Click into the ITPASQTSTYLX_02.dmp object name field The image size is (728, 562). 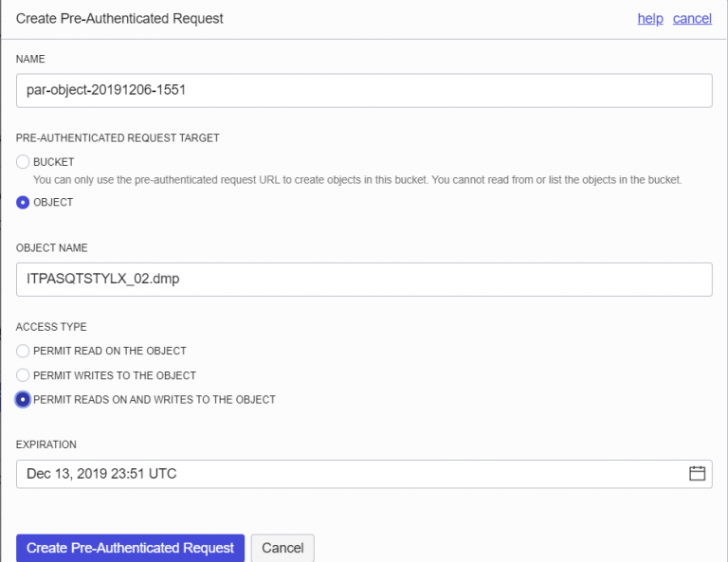point(364,280)
